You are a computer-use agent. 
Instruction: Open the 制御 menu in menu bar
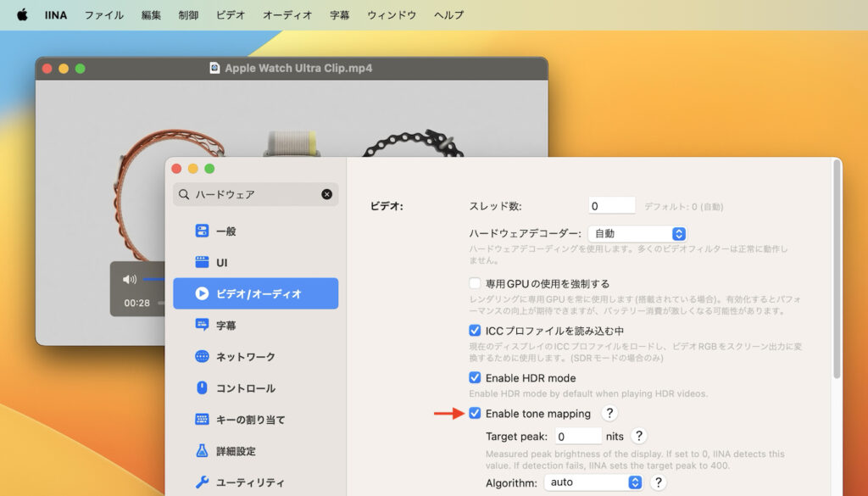coord(188,14)
